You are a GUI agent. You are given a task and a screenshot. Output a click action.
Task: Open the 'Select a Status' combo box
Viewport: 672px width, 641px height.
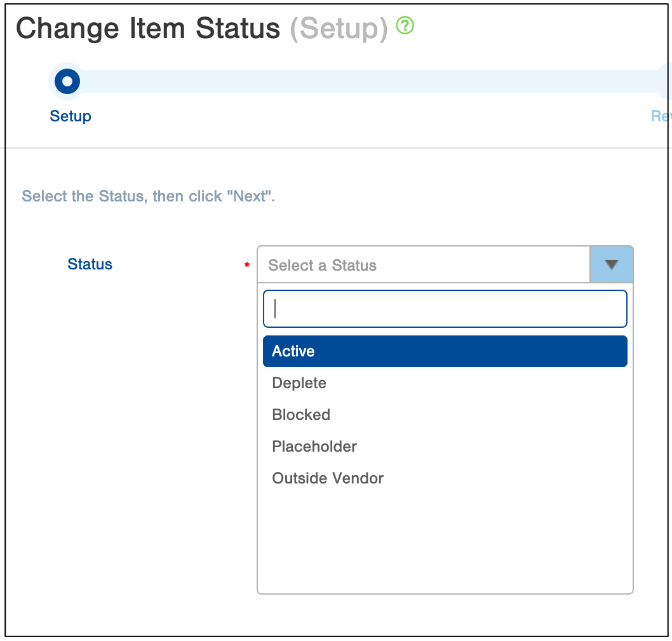[x=423, y=265]
